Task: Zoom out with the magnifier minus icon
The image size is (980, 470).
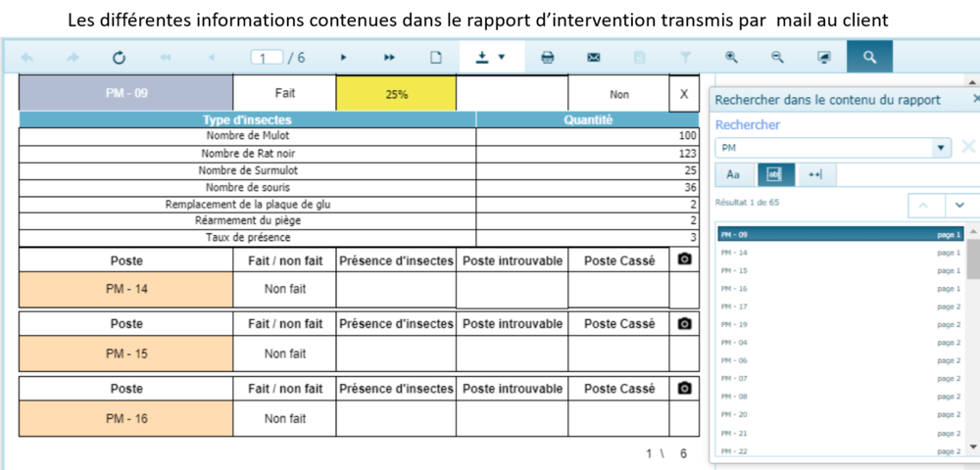Action: pos(777,57)
